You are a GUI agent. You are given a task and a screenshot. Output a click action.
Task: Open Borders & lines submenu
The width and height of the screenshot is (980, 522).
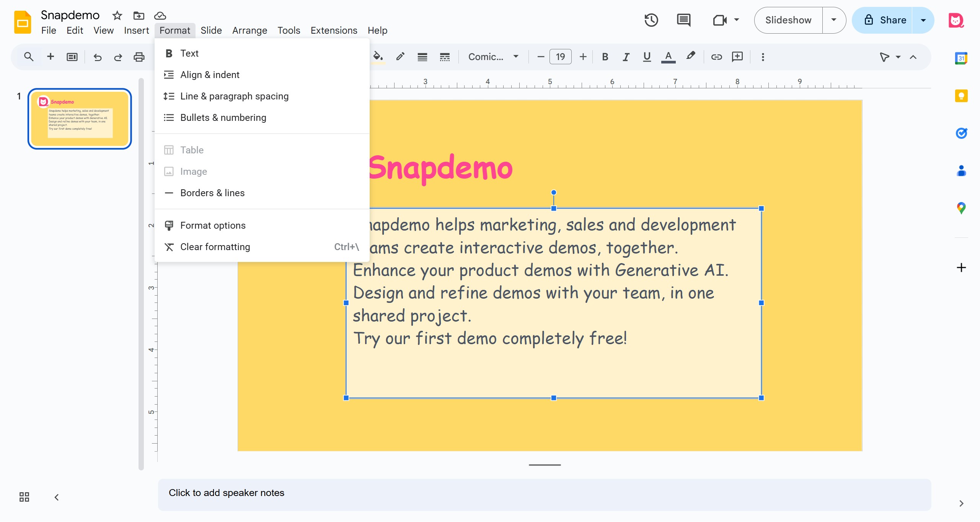[262, 193]
